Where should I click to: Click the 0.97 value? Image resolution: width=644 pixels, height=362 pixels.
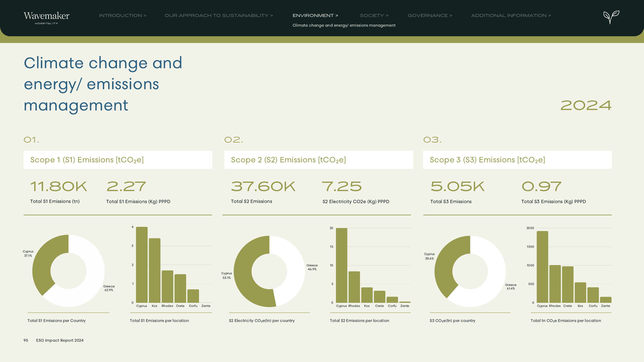coord(541,187)
